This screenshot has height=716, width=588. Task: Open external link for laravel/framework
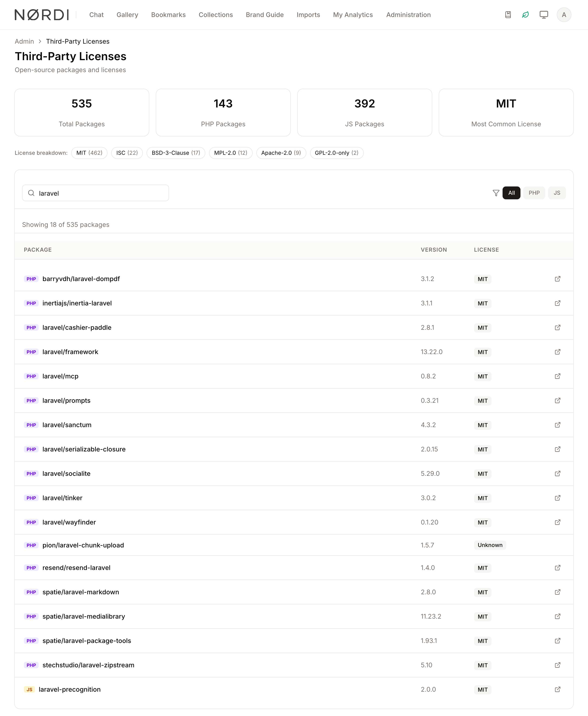(x=557, y=352)
